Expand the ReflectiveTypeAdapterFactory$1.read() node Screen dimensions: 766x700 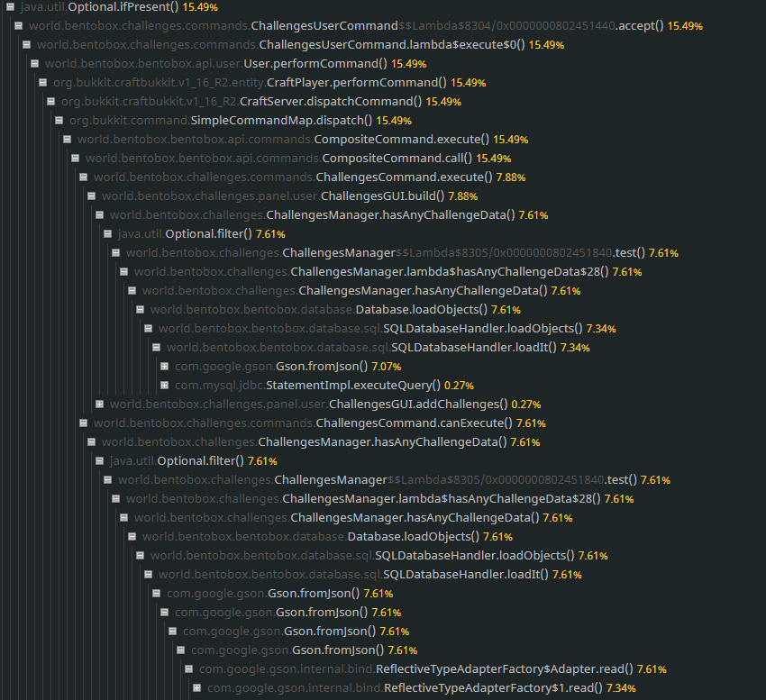(x=197, y=687)
